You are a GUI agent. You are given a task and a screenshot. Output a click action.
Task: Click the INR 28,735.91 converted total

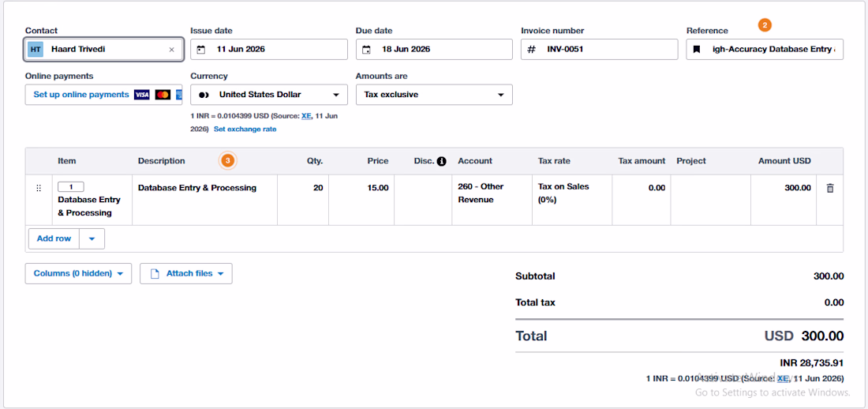coord(811,363)
